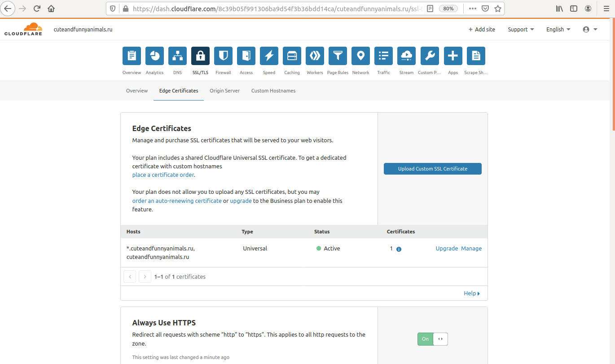
Task: Open the user account dropdown
Action: click(x=590, y=29)
